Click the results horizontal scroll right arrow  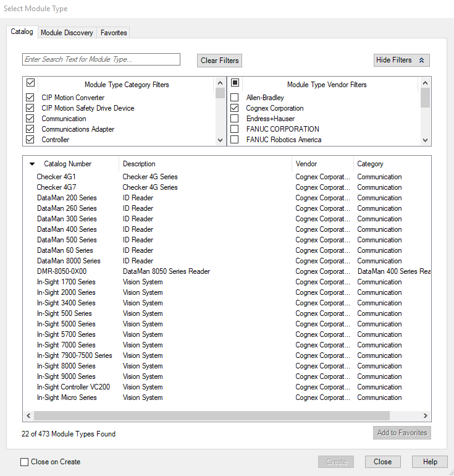tap(425, 416)
